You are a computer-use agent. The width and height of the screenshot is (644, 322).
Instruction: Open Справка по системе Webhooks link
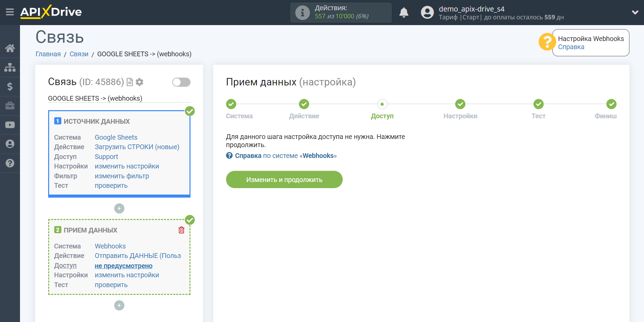click(x=281, y=156)
